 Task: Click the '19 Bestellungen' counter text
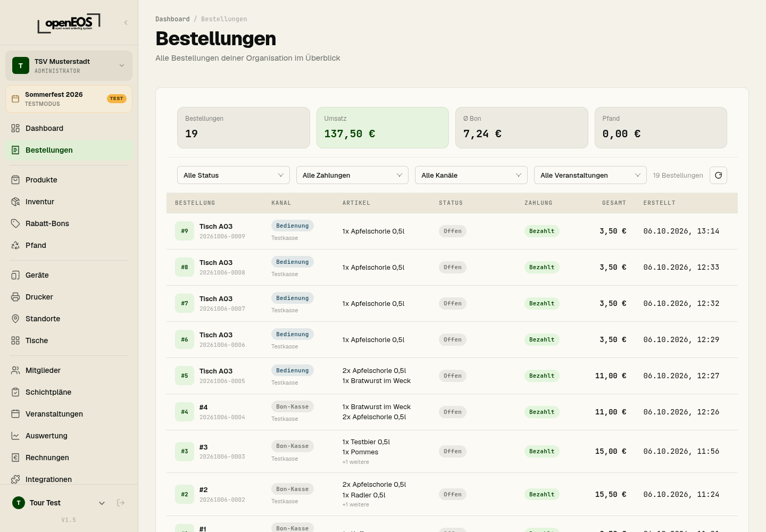click(x=678, y=175)
